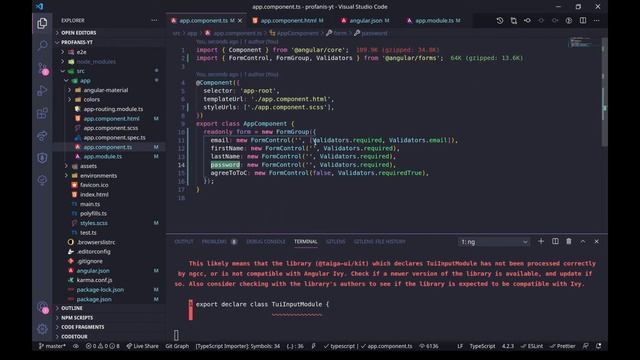This screenshot has width=640, height=360.
Task: Switch to app.component.html tab
Action: tap(288, 20)
